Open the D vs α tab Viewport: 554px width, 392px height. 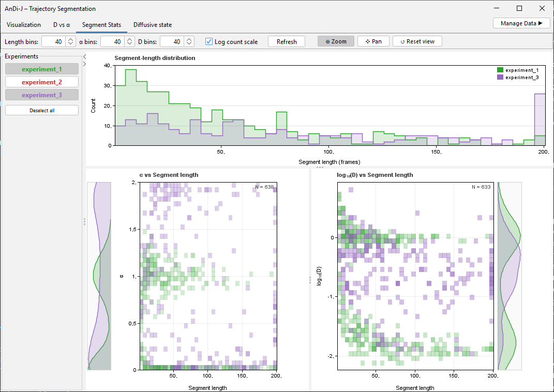click(62, 25)
